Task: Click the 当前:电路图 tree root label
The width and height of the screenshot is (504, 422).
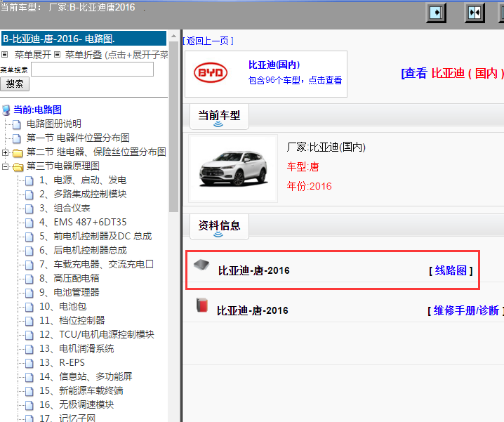Action: click(x=37, y=110)
